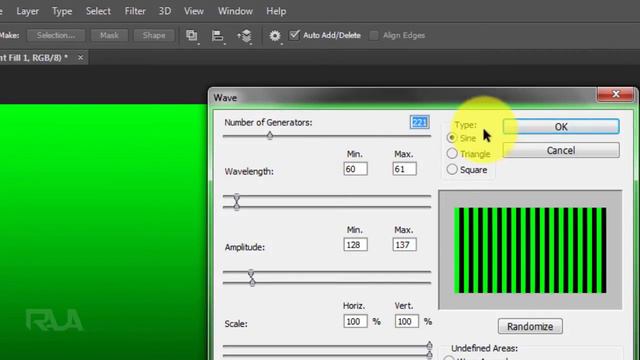Click the Scale Vert percent field
640x360 pixels.
[x=407, y=322]
